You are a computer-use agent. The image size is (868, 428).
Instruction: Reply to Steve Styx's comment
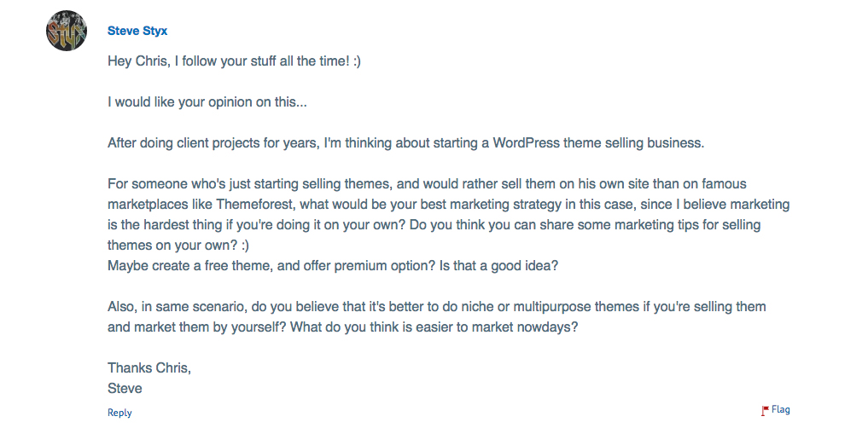point(119,413)
